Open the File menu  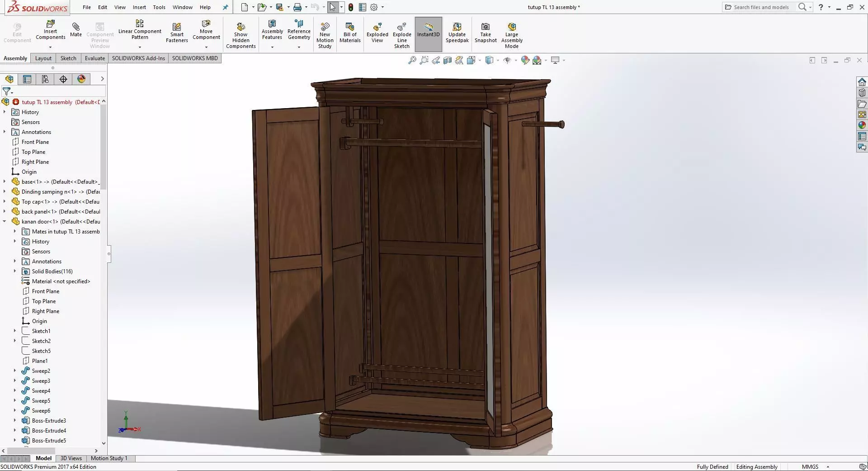pyautogui.click(x=87, y=7)
